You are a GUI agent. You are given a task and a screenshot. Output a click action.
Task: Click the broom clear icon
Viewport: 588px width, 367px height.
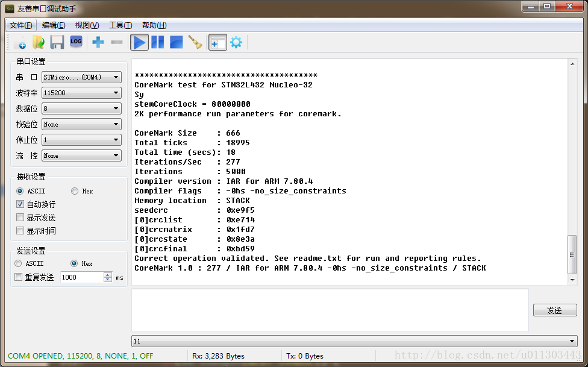pos(195,42)
